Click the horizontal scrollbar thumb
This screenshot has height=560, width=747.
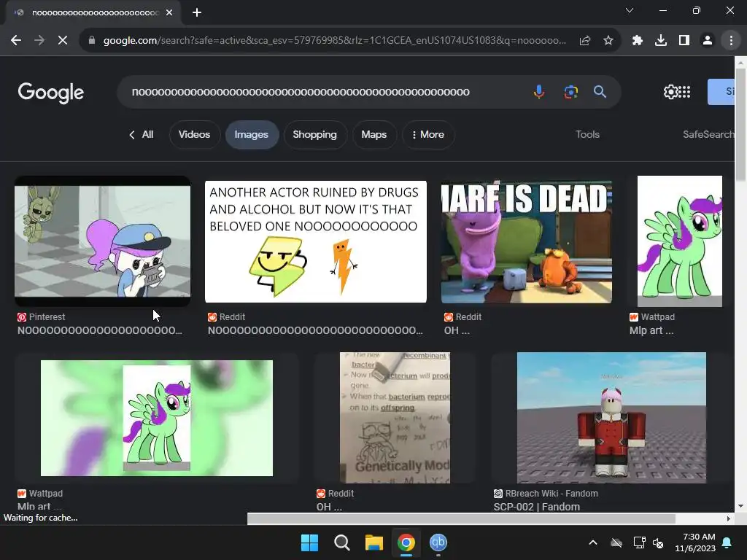(x=461, y=518)
